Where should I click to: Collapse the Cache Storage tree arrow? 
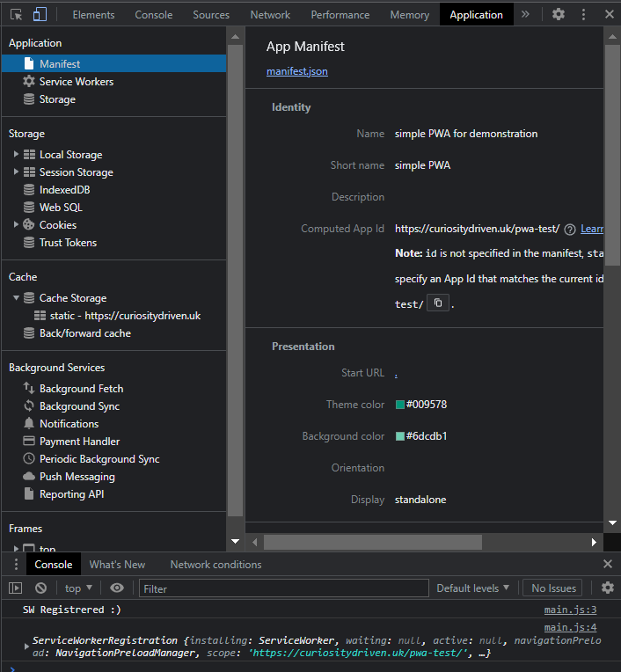coord(16,298)
